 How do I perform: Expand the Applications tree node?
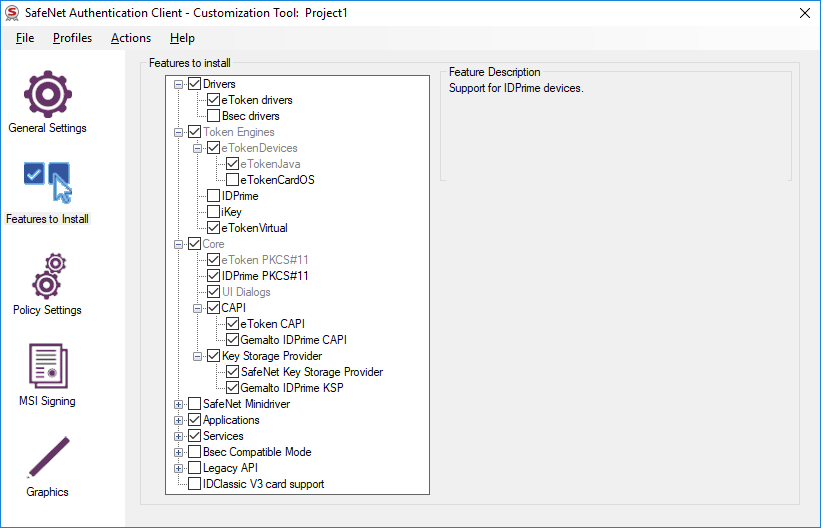(x=179, y=420)
